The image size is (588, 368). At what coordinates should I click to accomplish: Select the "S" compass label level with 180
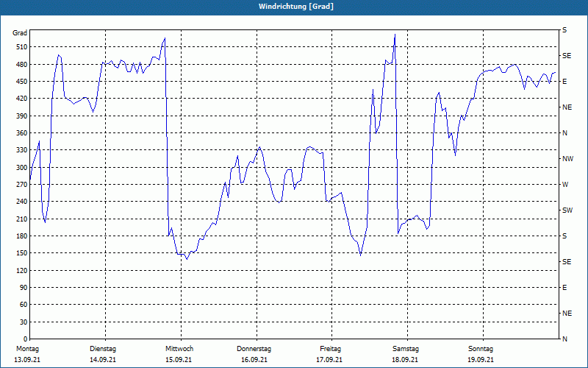coord(564,236)
